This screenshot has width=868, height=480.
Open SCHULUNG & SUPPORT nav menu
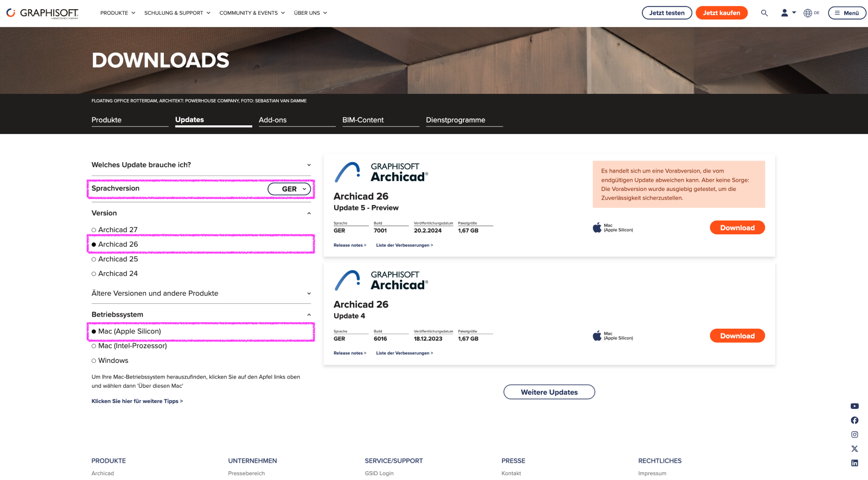point(177,13)
